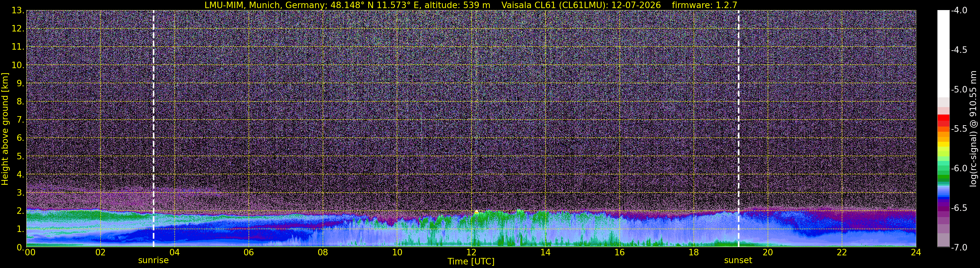This screenshot has height=268, width=980.
Task: Click the '1.' height axis tick label
Action: click(20, 229)
